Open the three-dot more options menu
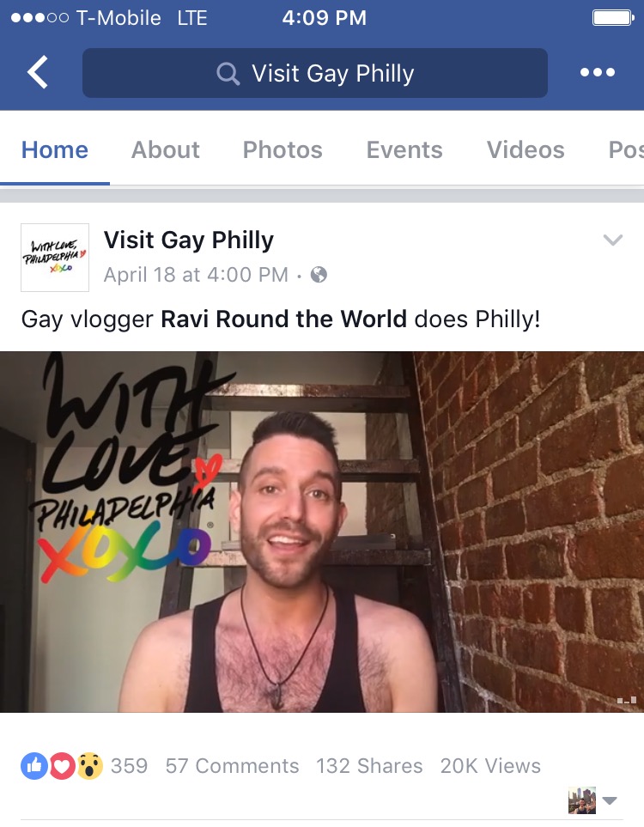This screenshot has height=827, width=644. point(597,72)
